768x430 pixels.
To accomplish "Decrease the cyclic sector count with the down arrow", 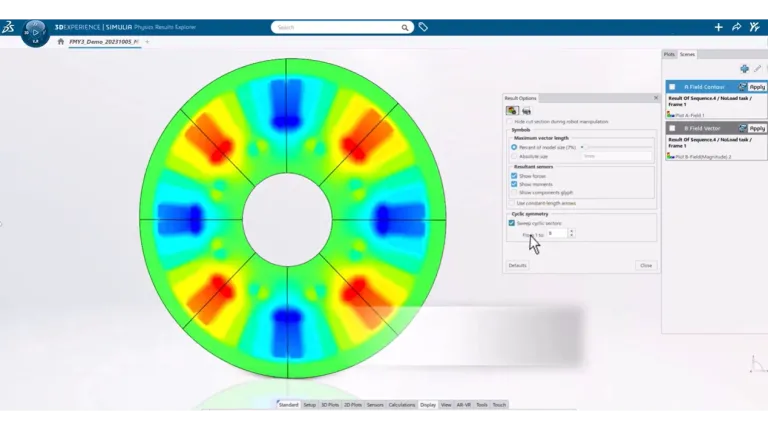I will click(571, 236).
